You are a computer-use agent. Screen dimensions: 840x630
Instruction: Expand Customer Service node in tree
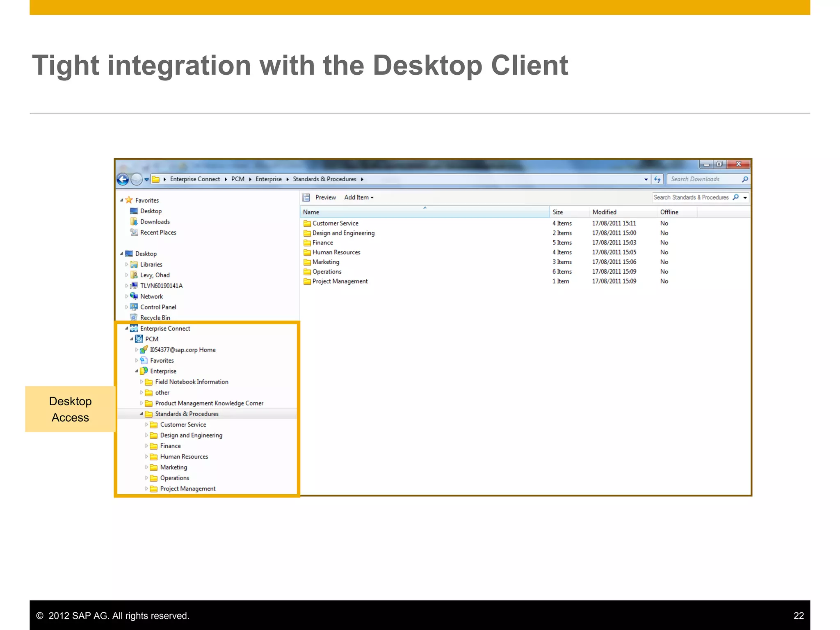146,425
